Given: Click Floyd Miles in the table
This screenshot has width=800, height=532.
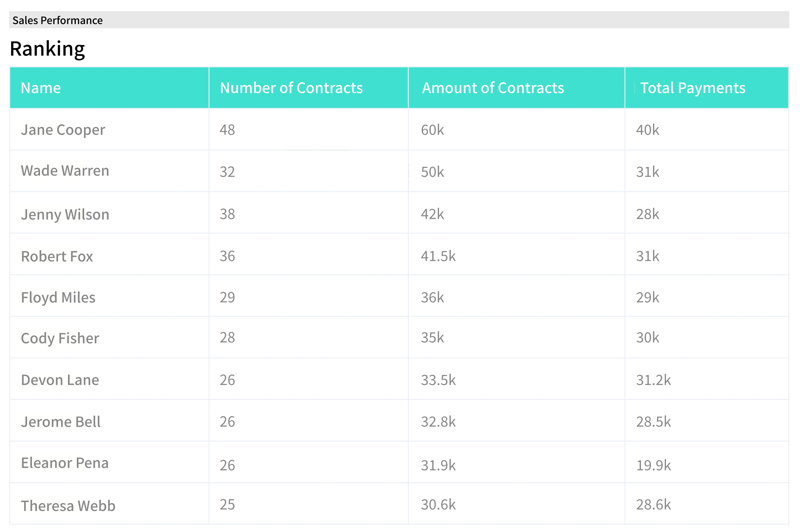Looking at the screenshot, I should tap(58, 298).
